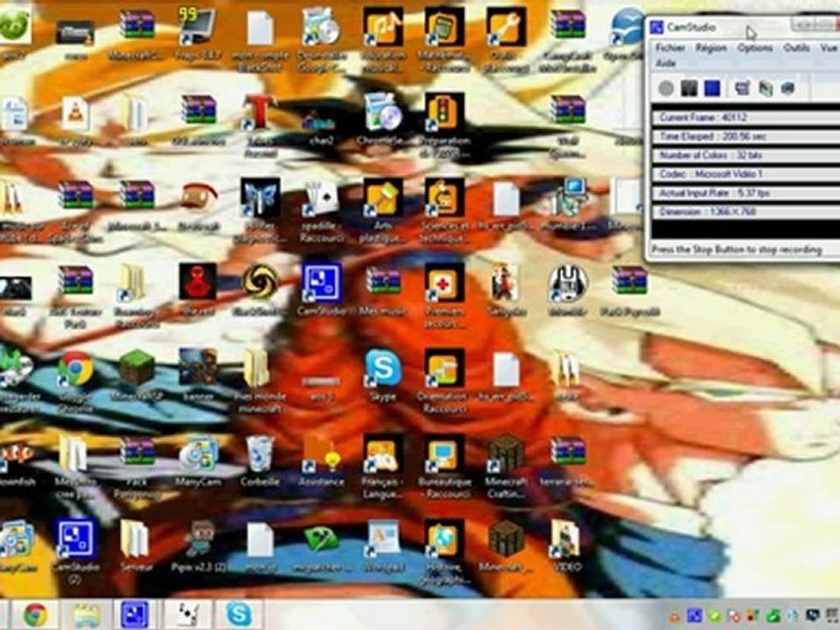This screenshot has height=630, width=840.
Task: Select the Assistance icon with light bulb
Action: pos(321,461)
